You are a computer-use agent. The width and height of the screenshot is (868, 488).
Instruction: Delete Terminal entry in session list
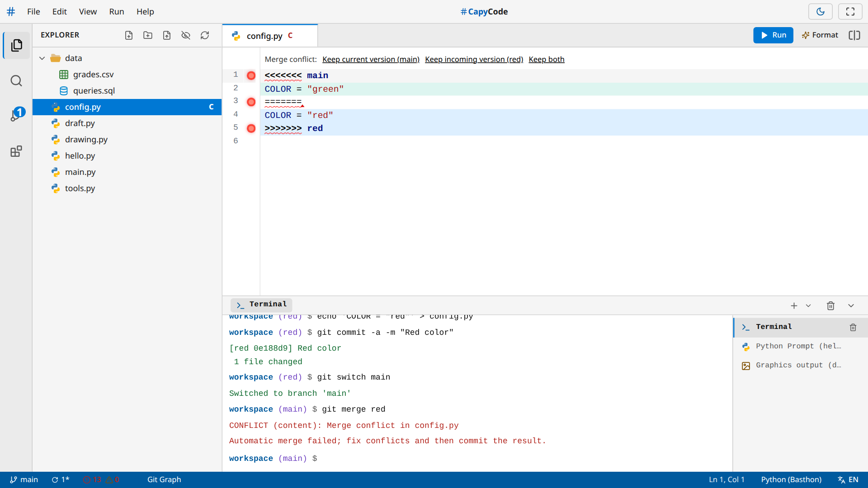point(853,328)
